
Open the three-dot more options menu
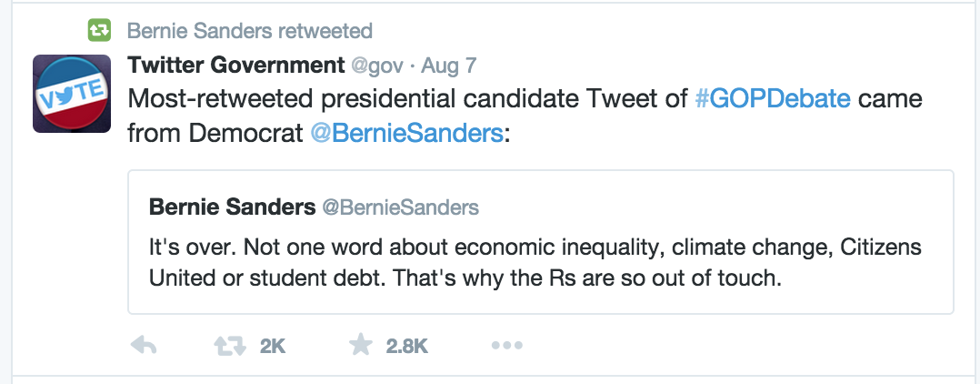coord(507,345)
